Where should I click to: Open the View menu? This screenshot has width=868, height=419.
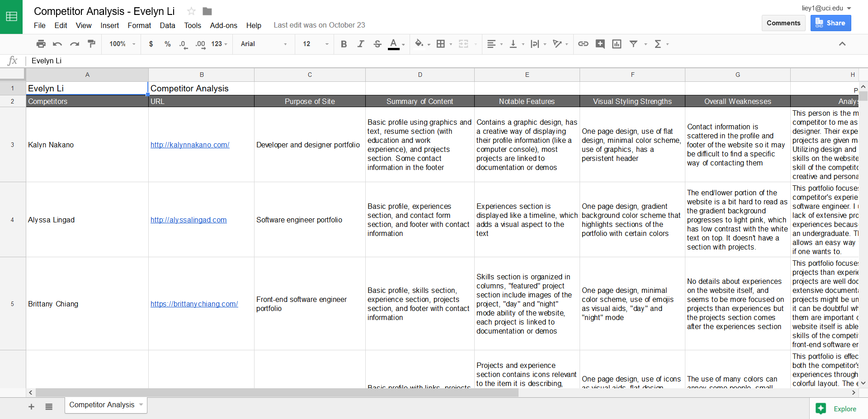tap(84, 25)
